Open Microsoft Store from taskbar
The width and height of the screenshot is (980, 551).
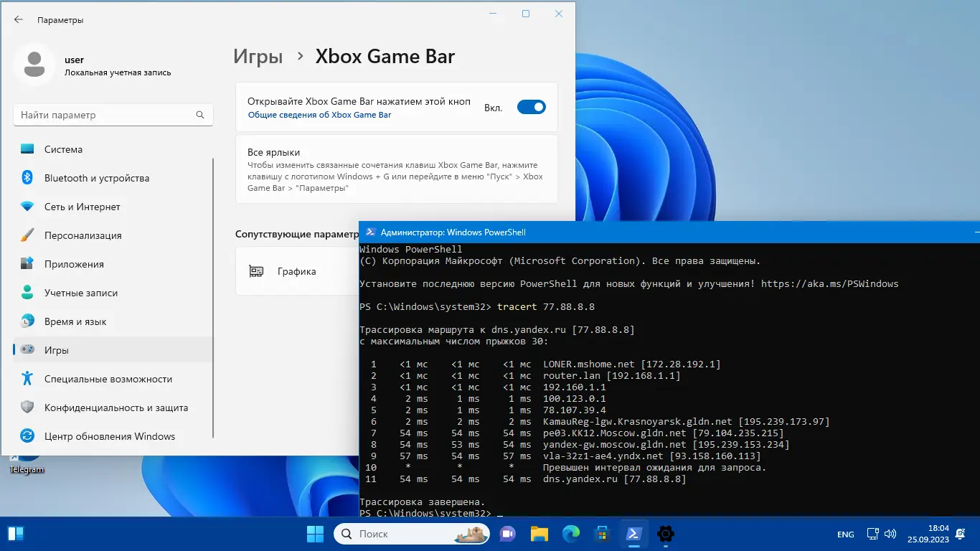pyautogui.click(x=603, y=534)
